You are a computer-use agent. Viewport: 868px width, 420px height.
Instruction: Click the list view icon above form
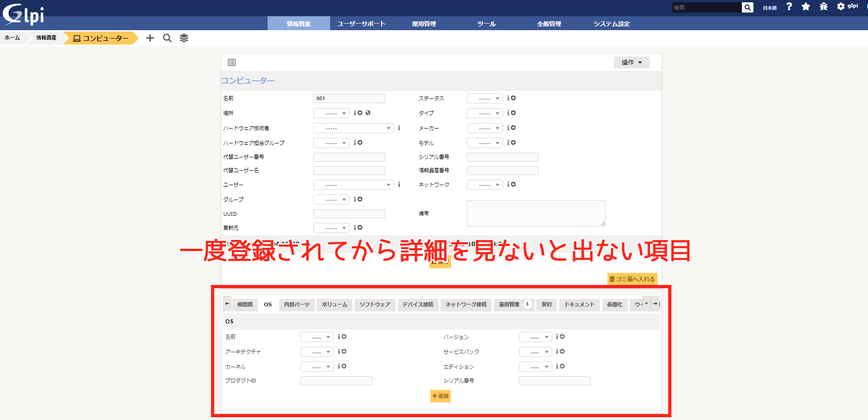(232, 62)
